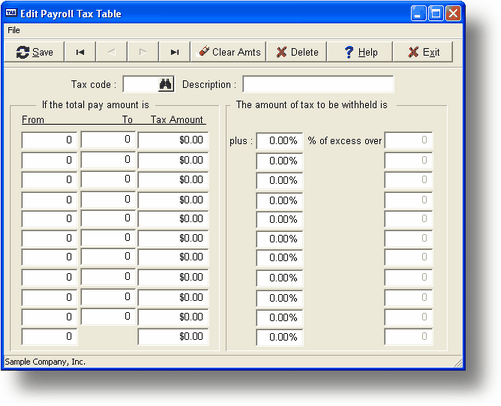Go to the previous record arrow
The image size is (501, 406).
112,52
